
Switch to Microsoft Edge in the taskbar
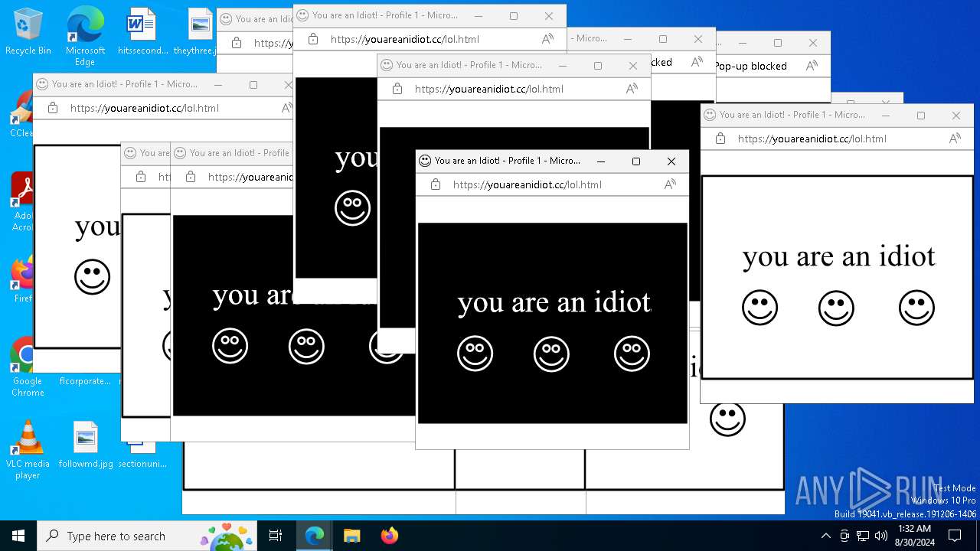(315, 536)
